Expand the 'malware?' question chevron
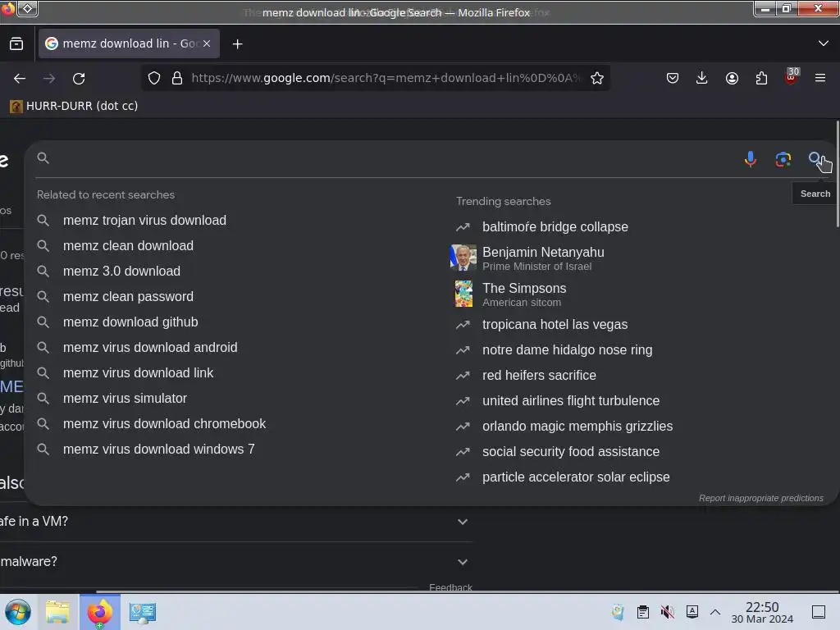Viewport: 840px width, 630px height. coord(463,562)
